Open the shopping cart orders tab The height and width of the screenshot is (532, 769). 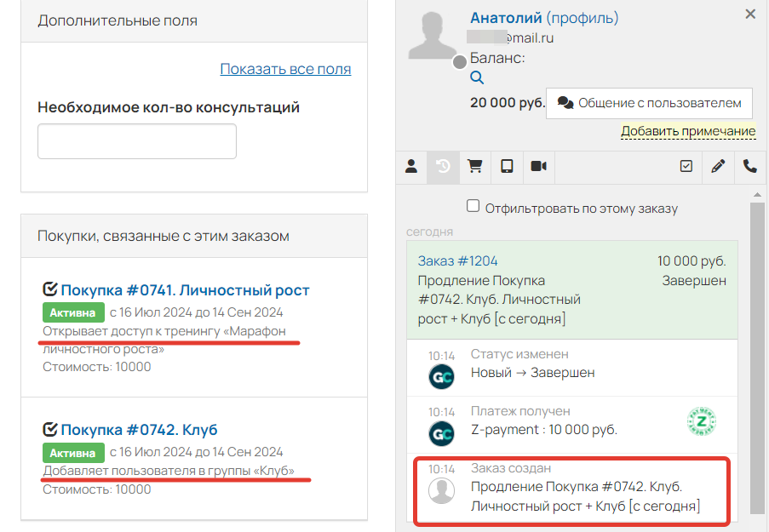click(x=474, y=167)
